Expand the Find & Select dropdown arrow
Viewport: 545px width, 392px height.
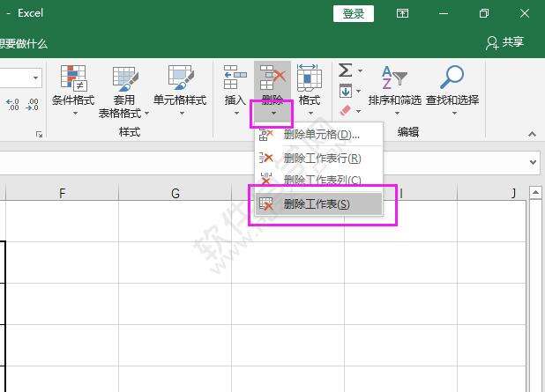point(454,113)
